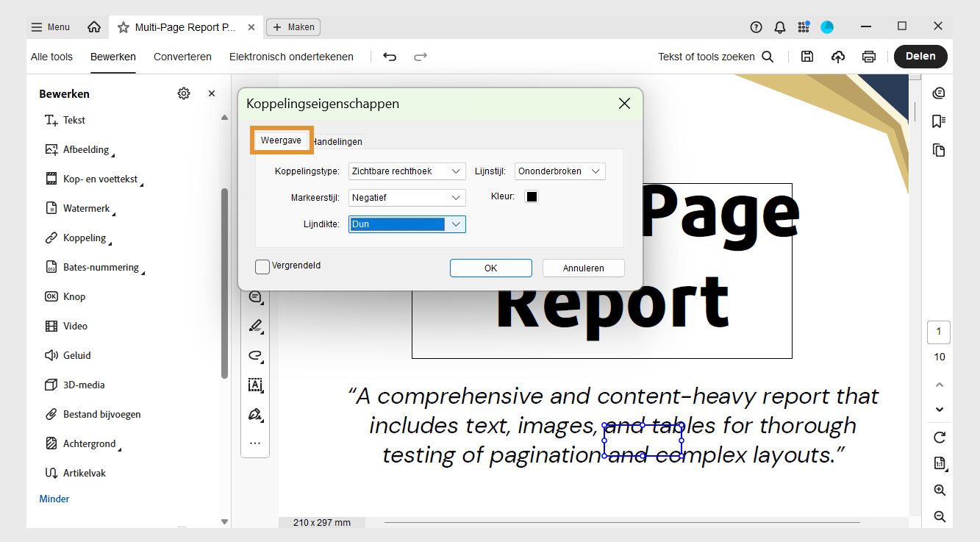Print the document

pos(869,57)
